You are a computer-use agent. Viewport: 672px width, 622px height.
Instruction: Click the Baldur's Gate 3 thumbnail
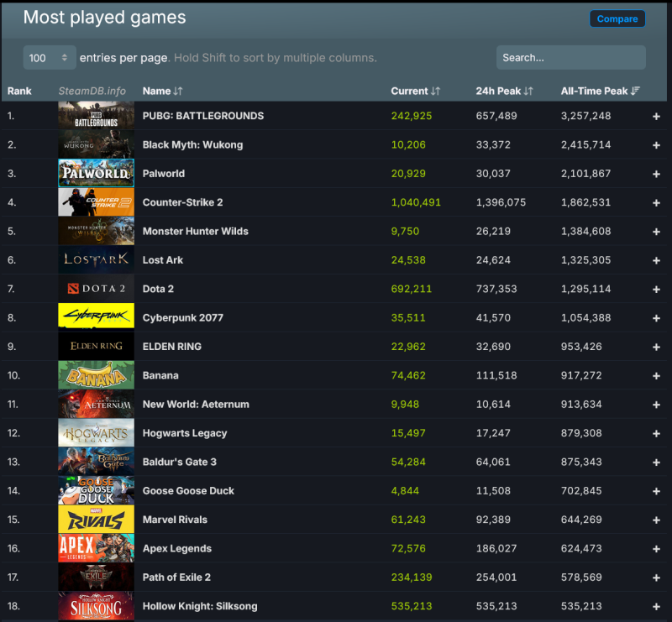pyautogui.click(x=96, y=462)
